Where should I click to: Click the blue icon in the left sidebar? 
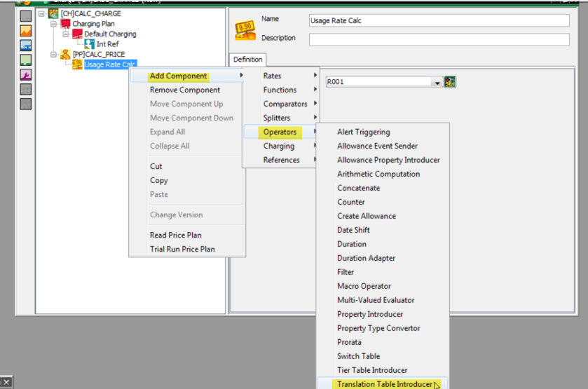(25, 46)
